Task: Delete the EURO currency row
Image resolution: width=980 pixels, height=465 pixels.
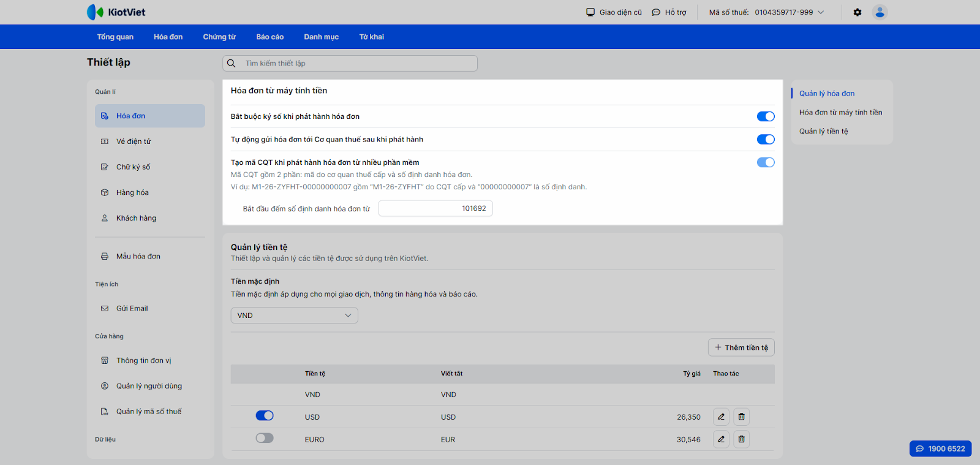Action: pyautogui.click(x=741, y=439)
